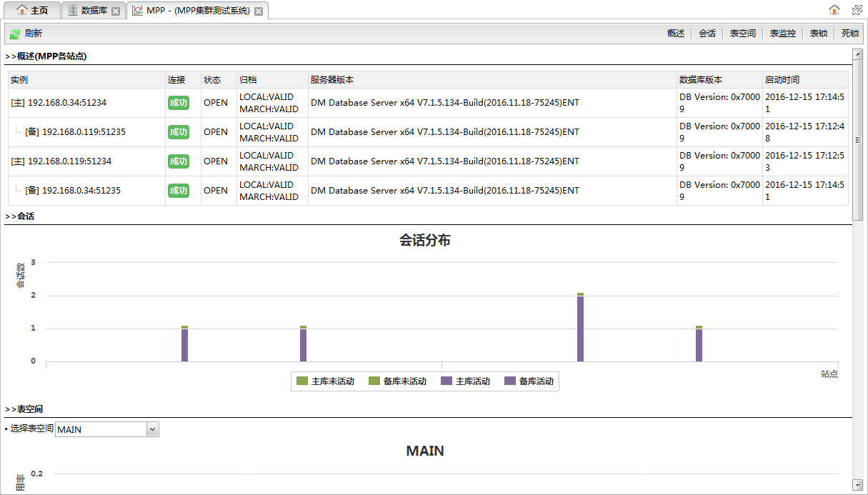The image size is (868, 495).
Task: Toggle 主库未活动 legend series
Action: 326,381
